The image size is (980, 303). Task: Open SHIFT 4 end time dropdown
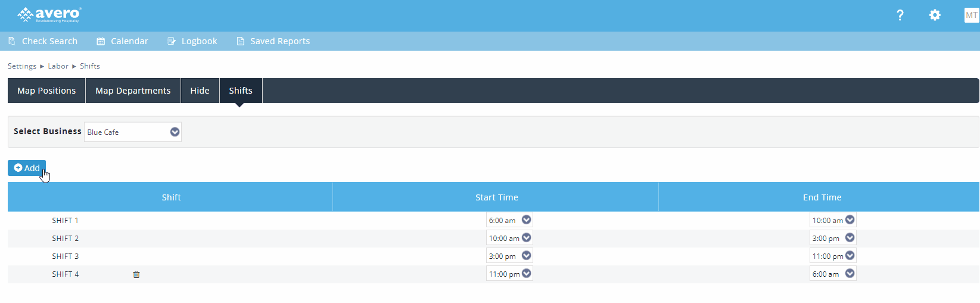pyautogui.click(x=832, y=274)
